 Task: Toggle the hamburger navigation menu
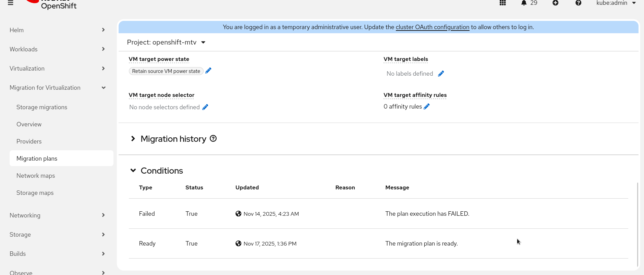(x=11, y=3)
